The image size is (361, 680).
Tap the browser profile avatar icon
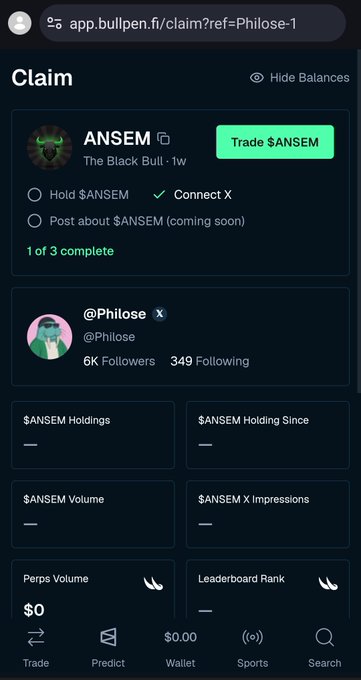[x=20, y=23]
